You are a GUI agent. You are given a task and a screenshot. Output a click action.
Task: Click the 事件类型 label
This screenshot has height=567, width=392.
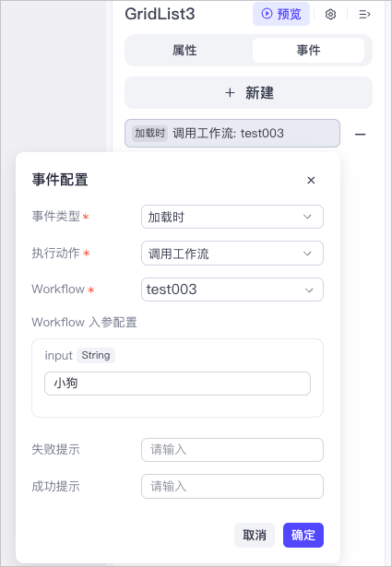[55, 217]
